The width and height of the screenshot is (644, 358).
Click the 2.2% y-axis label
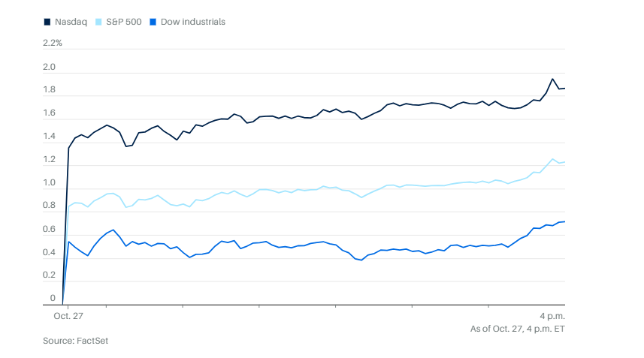point(53,43)
